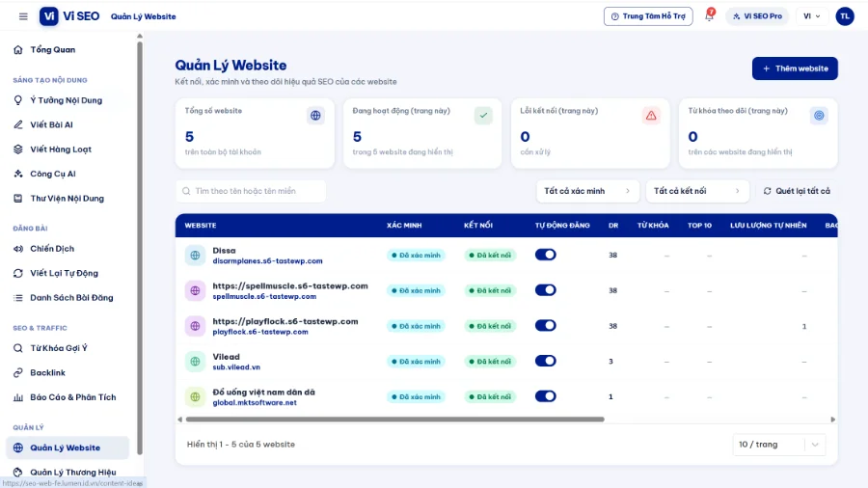Click the sparkle icon of Công Cụ AI

point(18,174)
